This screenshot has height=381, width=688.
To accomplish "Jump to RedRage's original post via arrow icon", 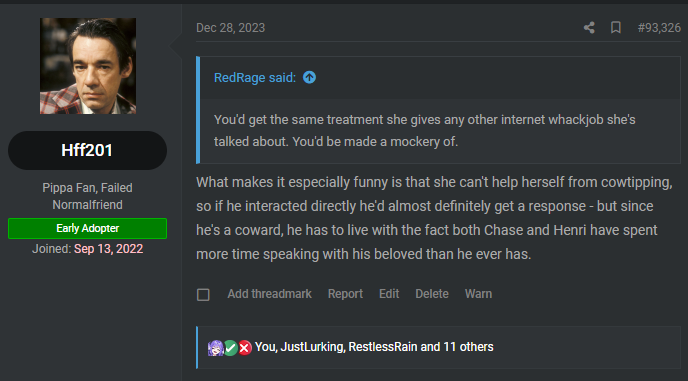I will [x=309, y=77].
